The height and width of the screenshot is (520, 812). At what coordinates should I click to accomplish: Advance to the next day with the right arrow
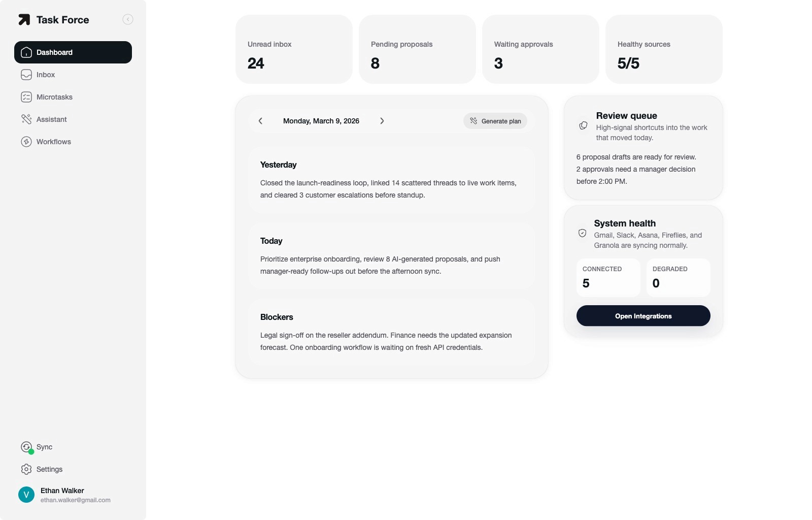(382, 121)
